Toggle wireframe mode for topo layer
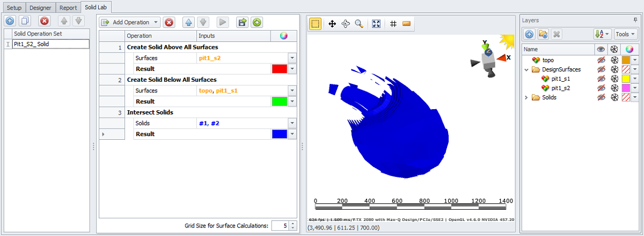 614,60
